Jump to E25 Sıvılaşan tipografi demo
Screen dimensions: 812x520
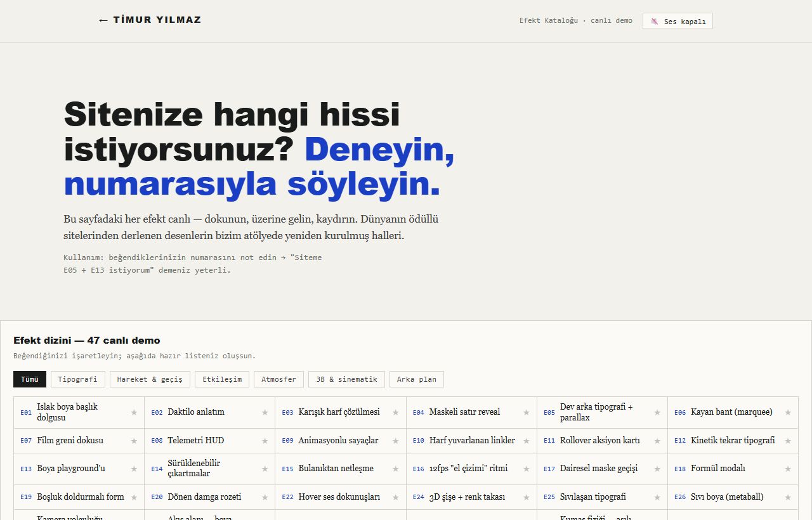(584, 497)
